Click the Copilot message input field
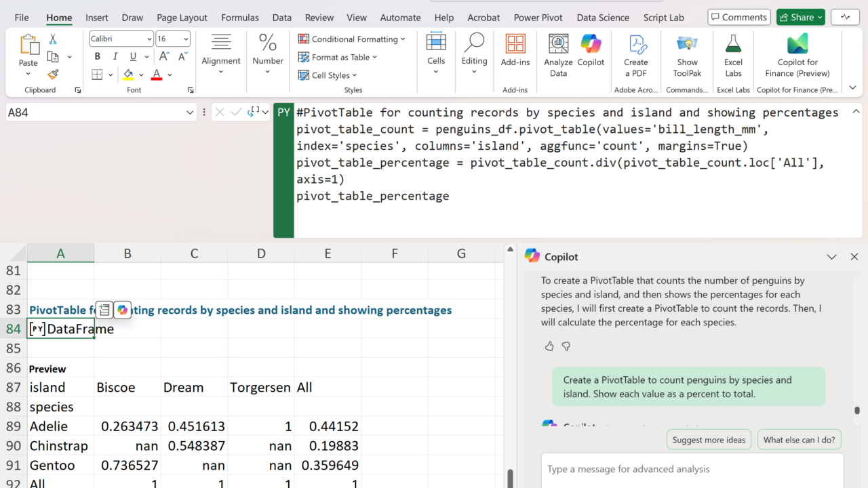Image resolution: width=868 pixels, height=488 pixels. 692,469
